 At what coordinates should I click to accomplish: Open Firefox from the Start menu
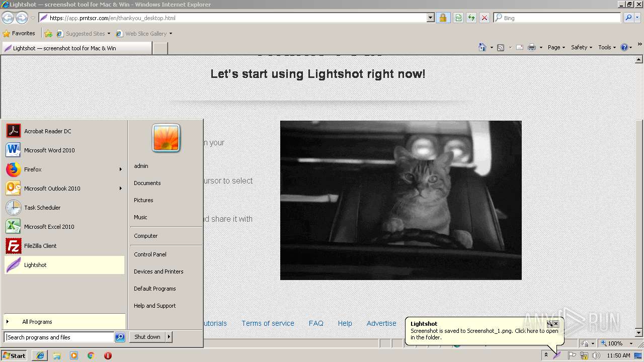click(x=64, y=169)
